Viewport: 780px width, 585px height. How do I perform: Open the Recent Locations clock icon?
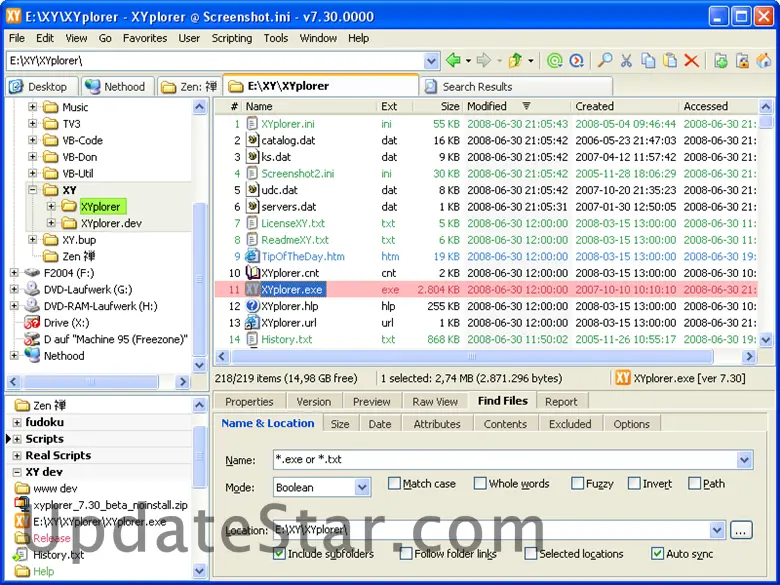[577, 61]
